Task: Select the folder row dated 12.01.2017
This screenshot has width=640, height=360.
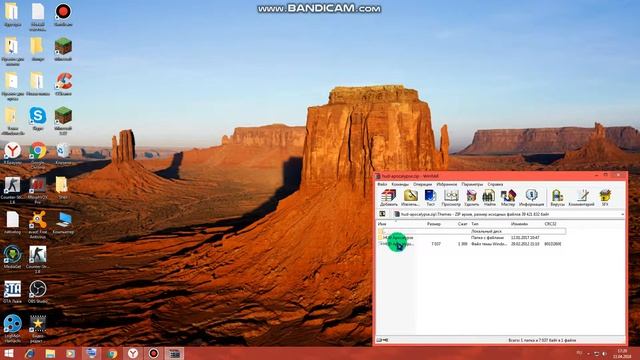Action: tap(471, 238)
